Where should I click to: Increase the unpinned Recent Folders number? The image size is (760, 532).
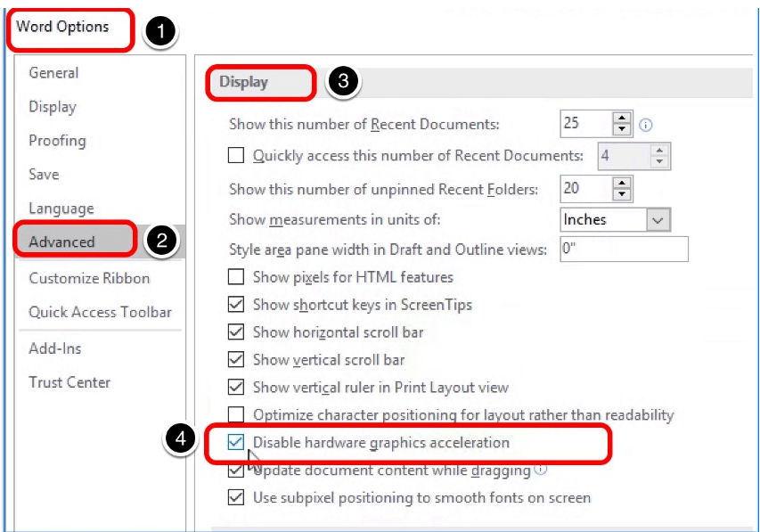[622, 182]
